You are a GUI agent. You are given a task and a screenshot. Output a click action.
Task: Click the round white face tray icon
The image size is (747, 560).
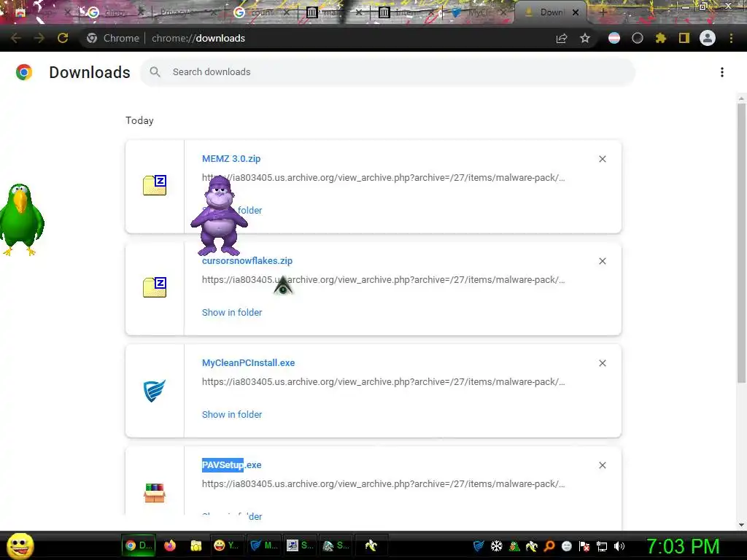tap(567, 546)
